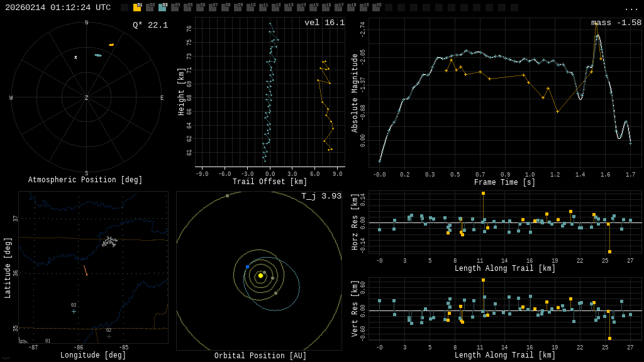Select orange meteor streak in sky plot
This screenshot has width=644, height=362.
(111, 45)
